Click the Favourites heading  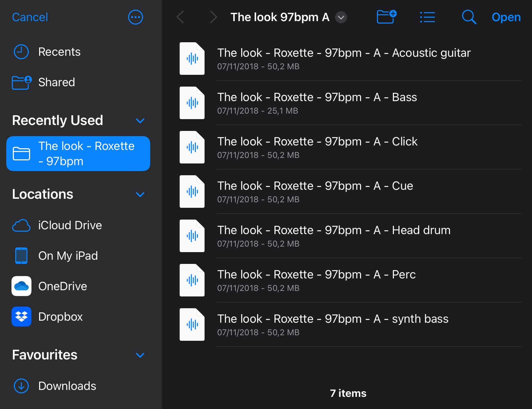pos(45,355)
